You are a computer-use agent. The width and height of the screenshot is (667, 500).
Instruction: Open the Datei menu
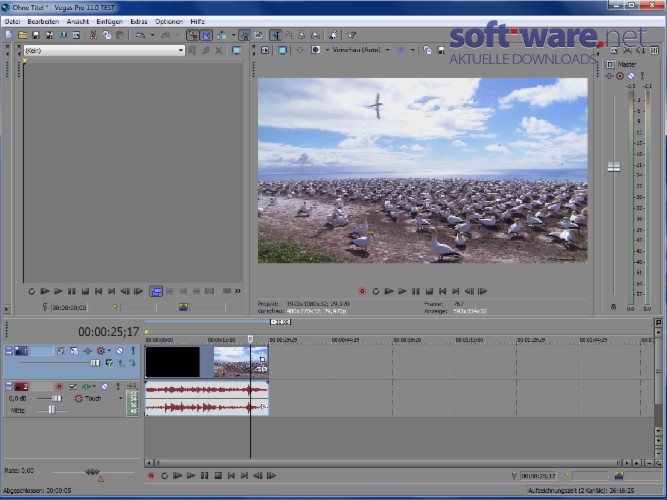click(12, 21)
